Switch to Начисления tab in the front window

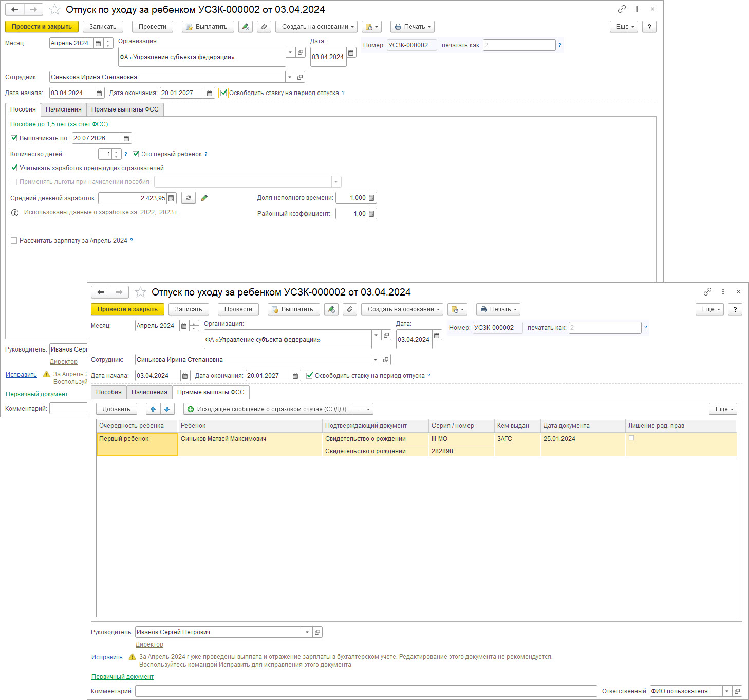pyautogui.click(x=149, y=392)
